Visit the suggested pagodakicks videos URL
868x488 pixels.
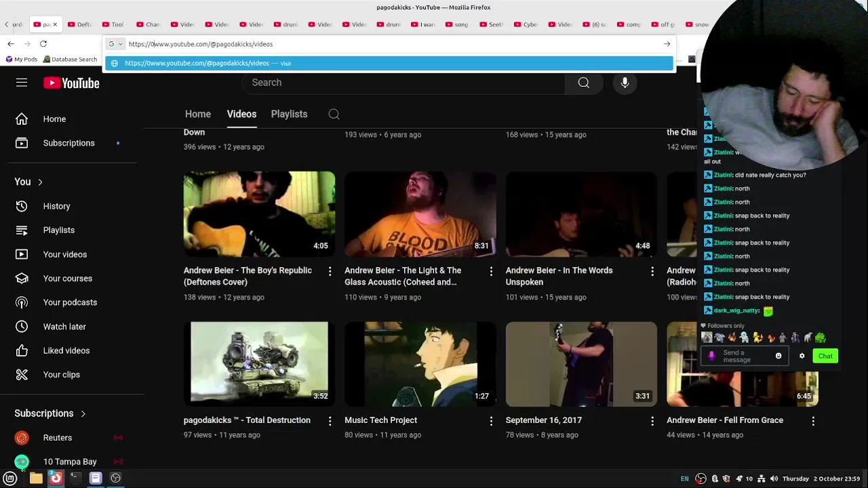click(389, 63)
